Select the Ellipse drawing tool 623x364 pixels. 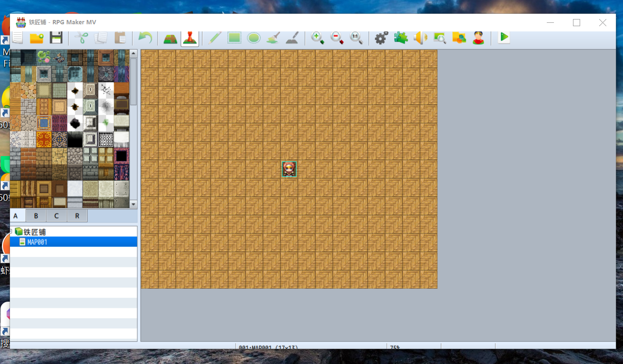tap(253, 38)
